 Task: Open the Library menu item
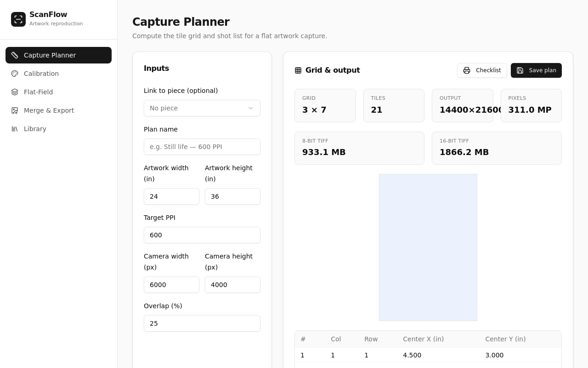(x=58, y=129)
